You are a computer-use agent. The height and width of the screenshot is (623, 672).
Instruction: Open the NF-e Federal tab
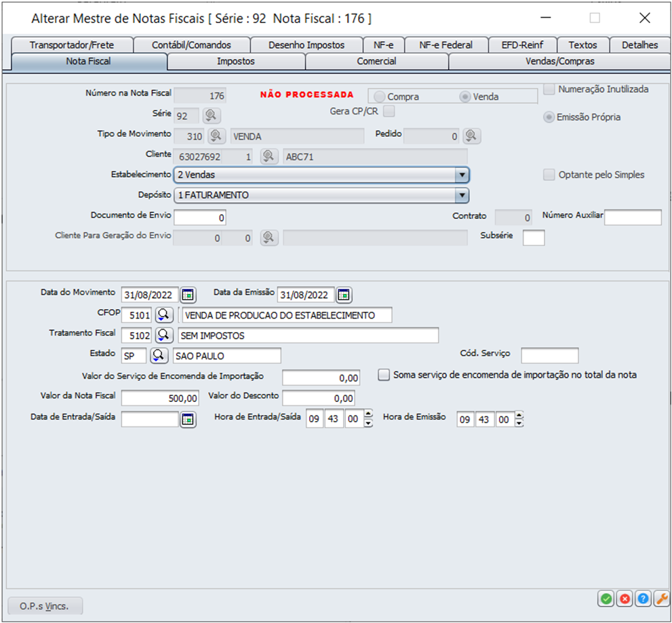pyautogui.click(x=446, y=45)
